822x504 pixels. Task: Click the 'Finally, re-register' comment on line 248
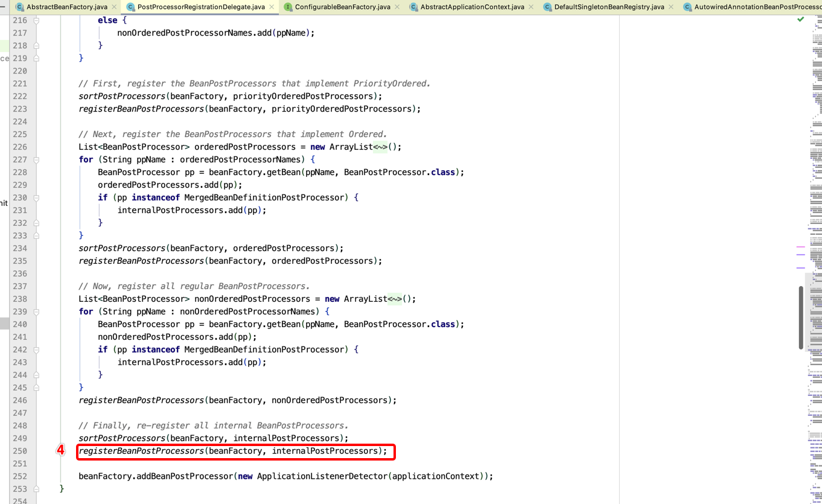(214, 426)
